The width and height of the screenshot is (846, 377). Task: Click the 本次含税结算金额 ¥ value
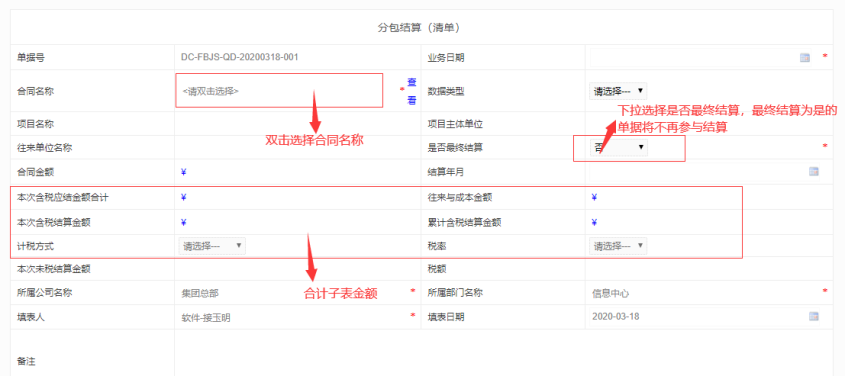(184, 222)
